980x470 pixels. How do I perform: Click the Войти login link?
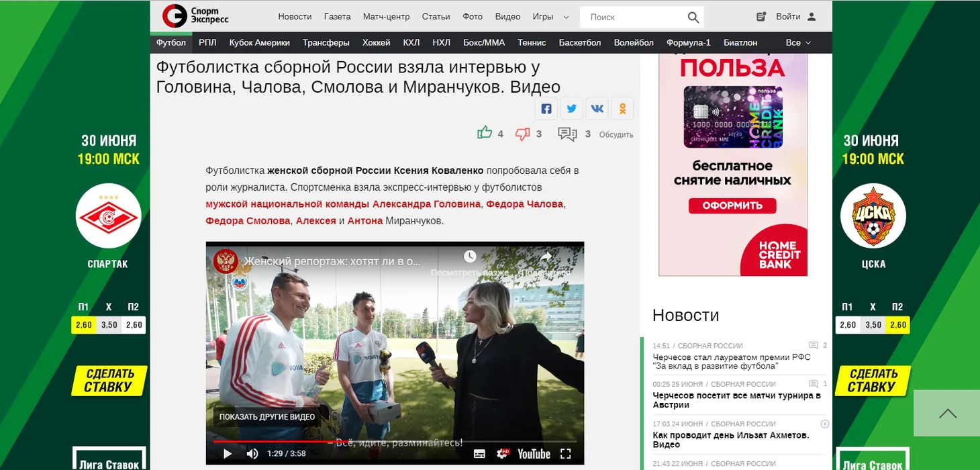[788, 17]
